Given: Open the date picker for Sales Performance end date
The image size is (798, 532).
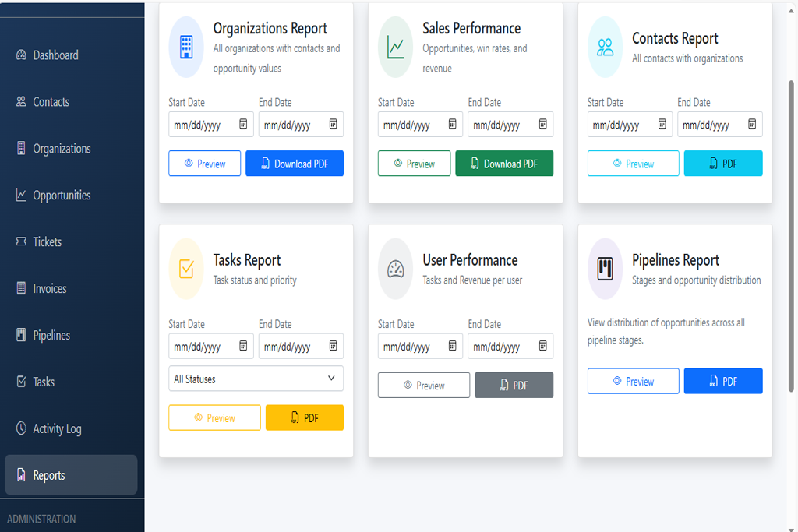Looking at the screenshot, I should (543, 124).
